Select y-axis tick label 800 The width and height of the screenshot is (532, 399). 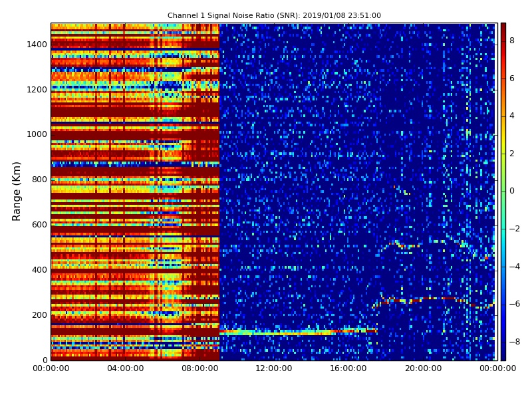pyautogui.click(x=39, y=180)
